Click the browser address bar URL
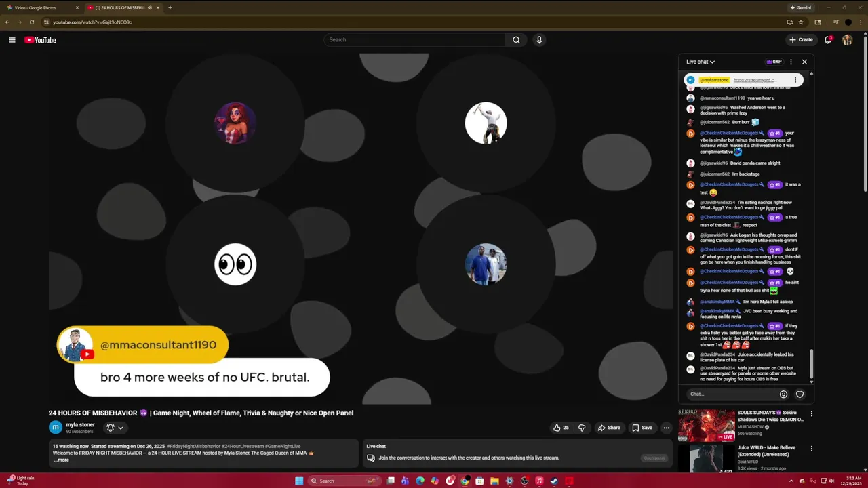 92,22
